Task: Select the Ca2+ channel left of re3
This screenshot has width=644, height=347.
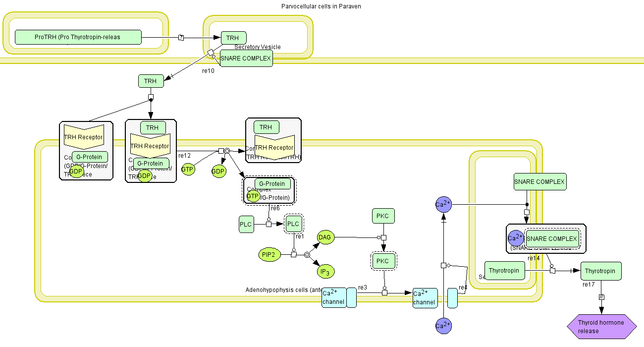Action: (334, 298)
